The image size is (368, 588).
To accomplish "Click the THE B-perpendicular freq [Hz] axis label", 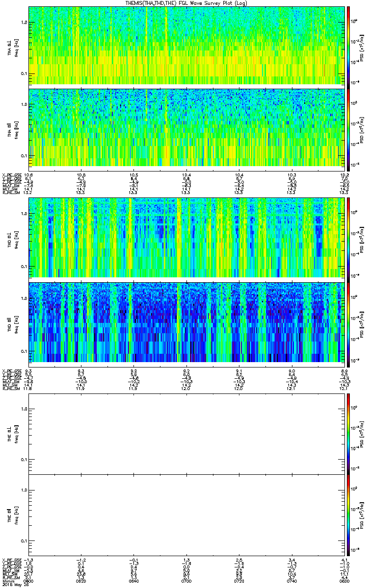I will 16,434.
